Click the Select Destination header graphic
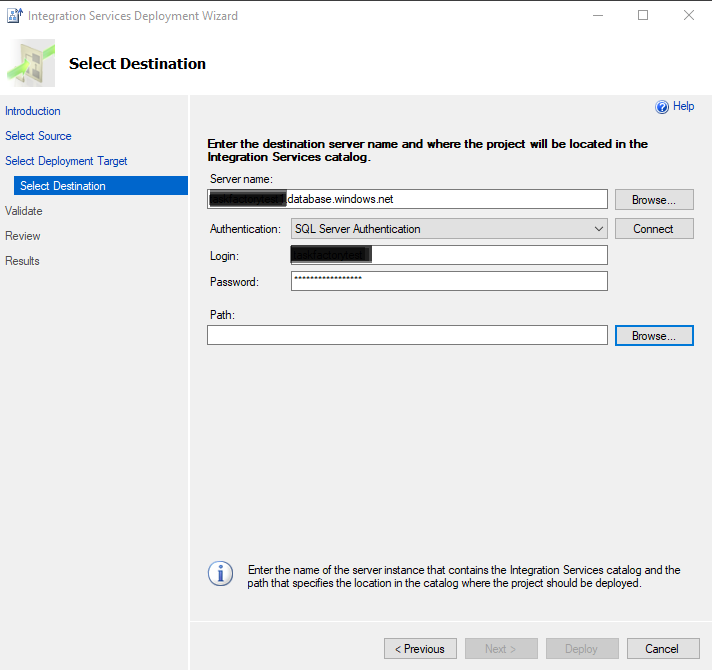The image size is (712, 670). [31, 63]
